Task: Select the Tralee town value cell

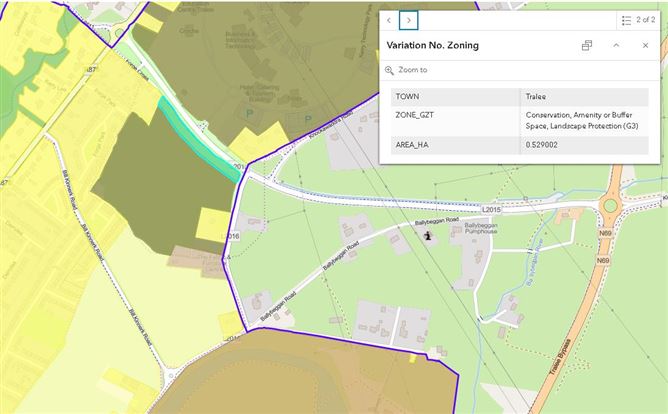Action: coord(584,97)
